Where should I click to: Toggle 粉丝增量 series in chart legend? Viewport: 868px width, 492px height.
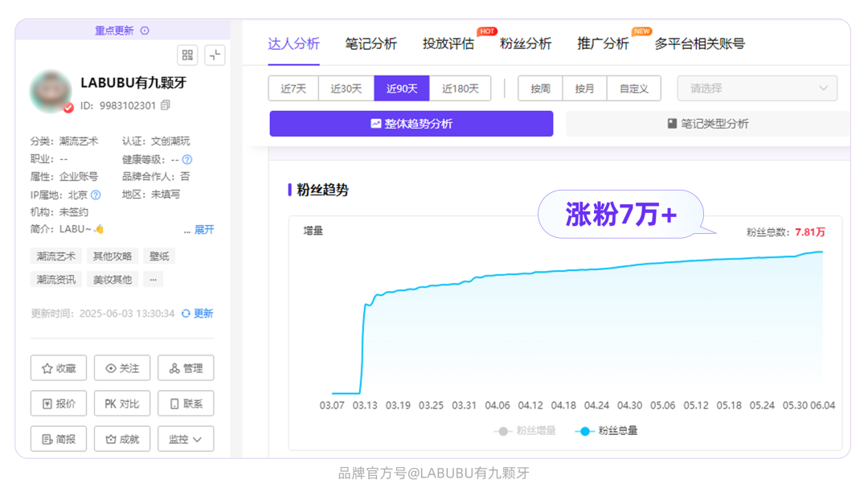tap(525, 431)
